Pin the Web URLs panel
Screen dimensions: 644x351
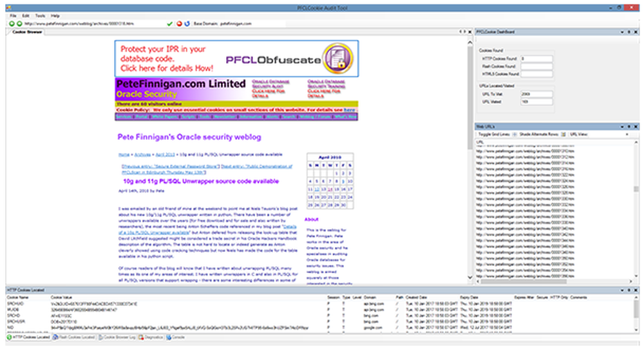(x=629, y=126)
